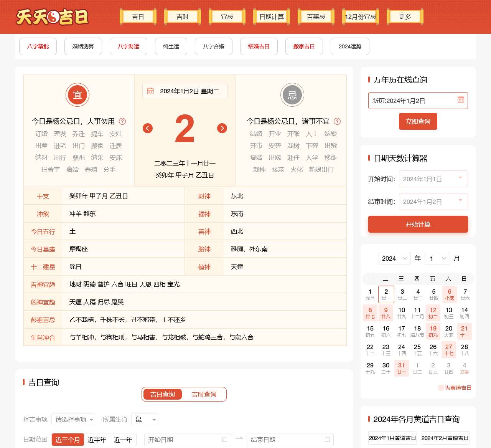Viewport: 491px width, 448px height.
Task: Click calendar icon next to 2024年1月2日 星期二
Action: tap(150, 91)
